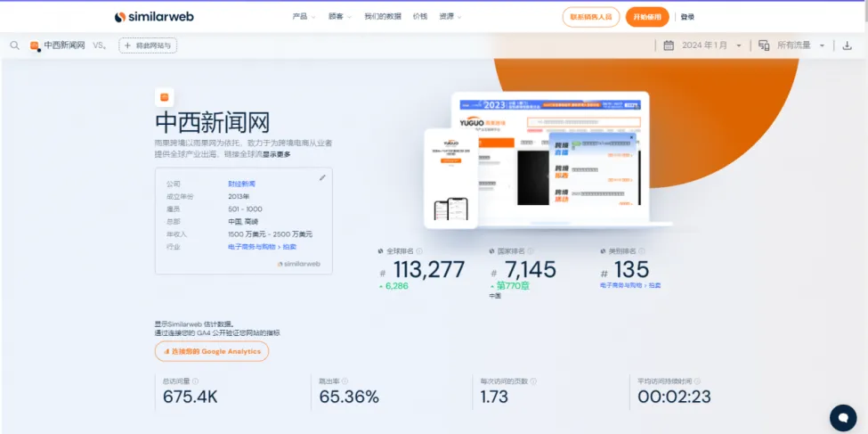Click the pages per visit value 1.73

[x=494, y=397]
